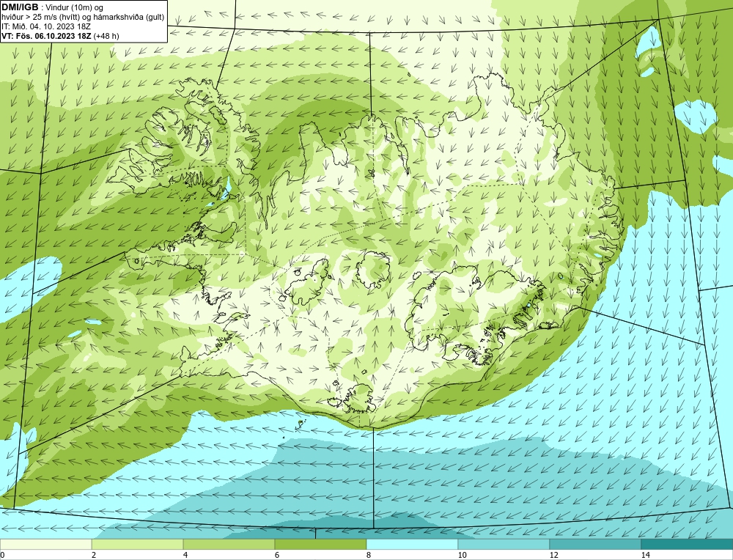Image resolution: width=733 pixels, height=560 pixels.
Task: Click the scale label '2'
Action: pyautogui.click(x=94, y=555)
